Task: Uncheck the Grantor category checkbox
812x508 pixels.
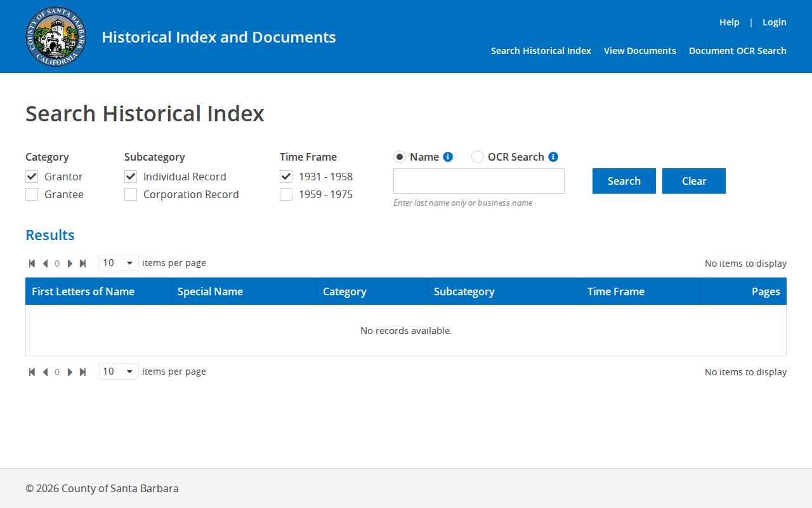Action: (x=32, y=177)
